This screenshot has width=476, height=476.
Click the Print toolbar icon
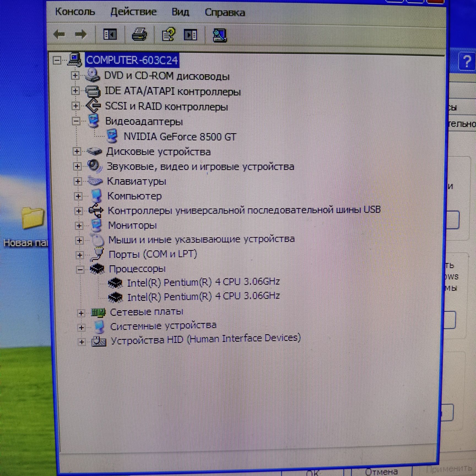[x=139, y=35]
